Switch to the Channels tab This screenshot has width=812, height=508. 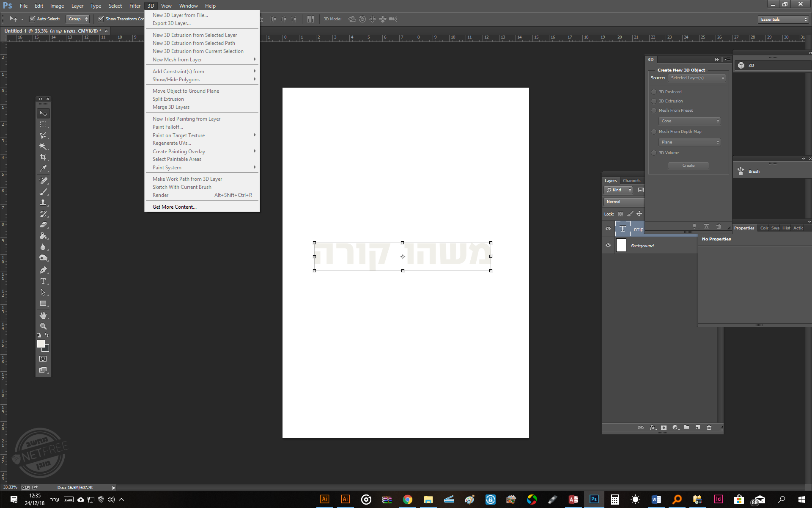[x=631, y=181]
